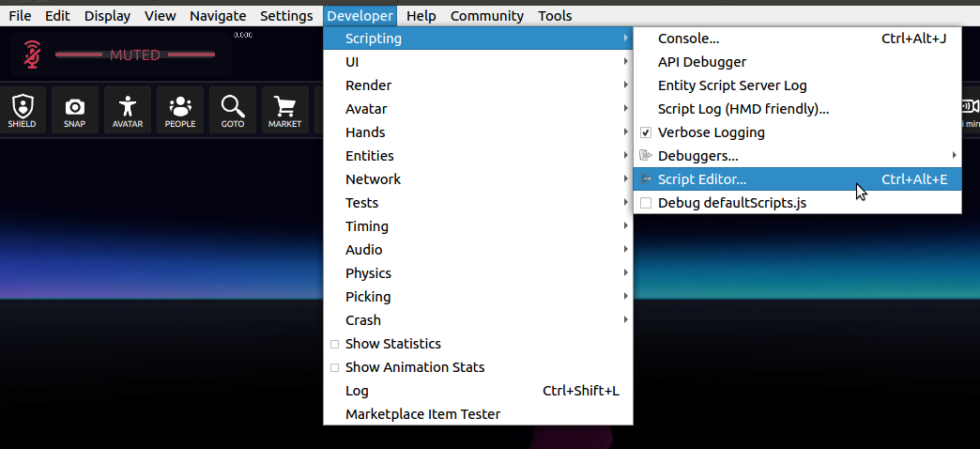Expand the Entities submenu
The image size is (980, 449).
(478, 156)
